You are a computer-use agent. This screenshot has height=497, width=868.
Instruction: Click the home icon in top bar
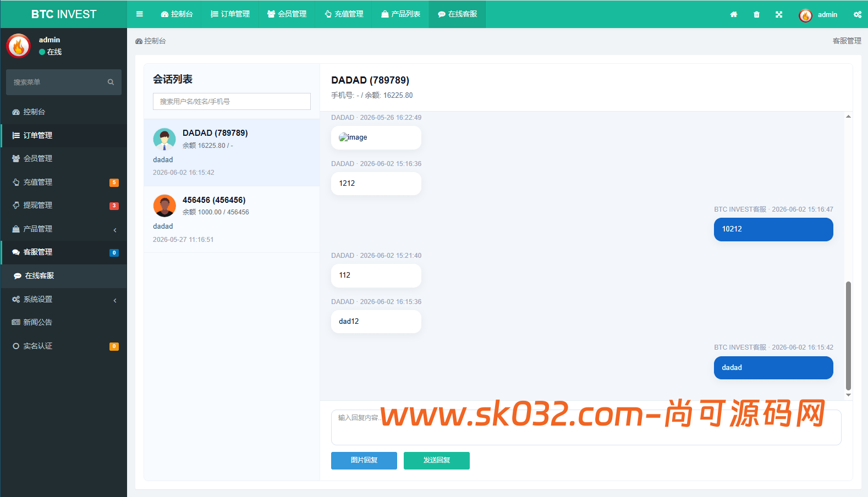tap(733, 14)
